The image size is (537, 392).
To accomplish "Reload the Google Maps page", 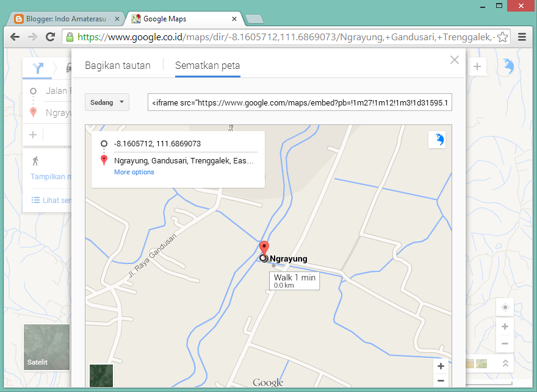I will point(50,37).
